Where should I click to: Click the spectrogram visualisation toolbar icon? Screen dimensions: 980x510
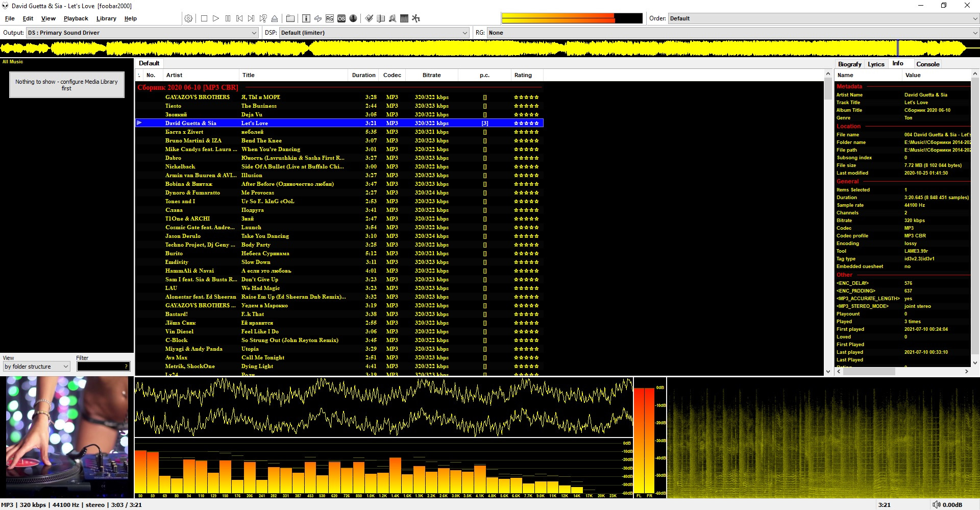[404, 18]
